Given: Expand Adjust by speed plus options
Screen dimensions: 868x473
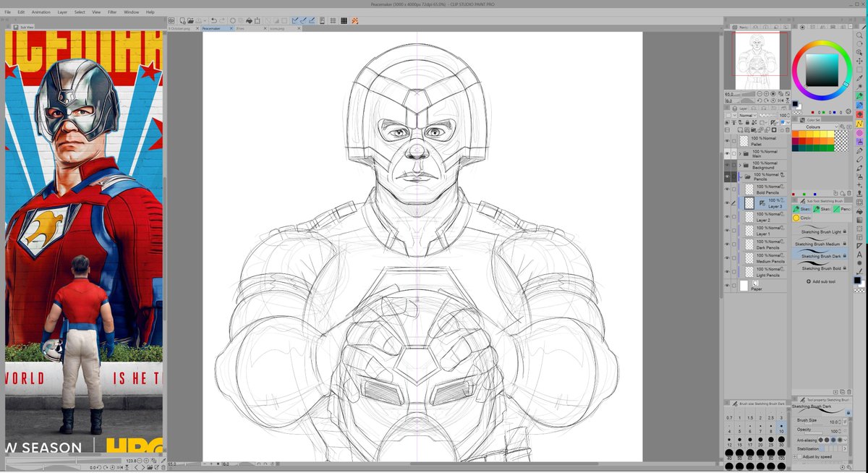Looking at the screenshot, I should pos(795,456).
